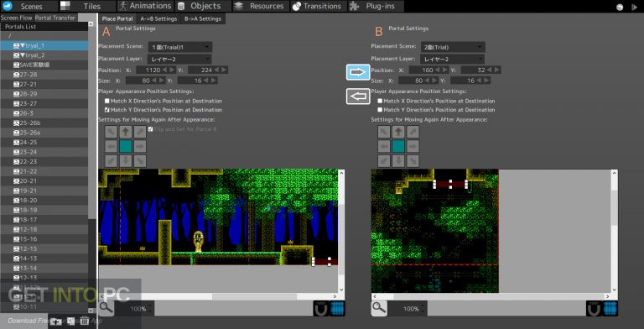Open Portal A Placement Layer dropdown
Viewport: 644px width, 329px height.
(x=179, y=60)
